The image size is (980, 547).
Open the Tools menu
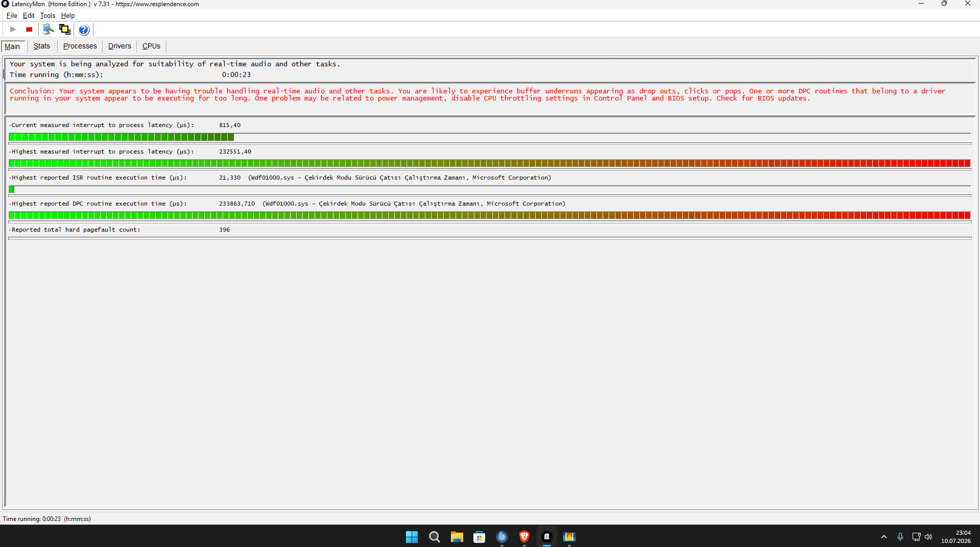point(47,16)
